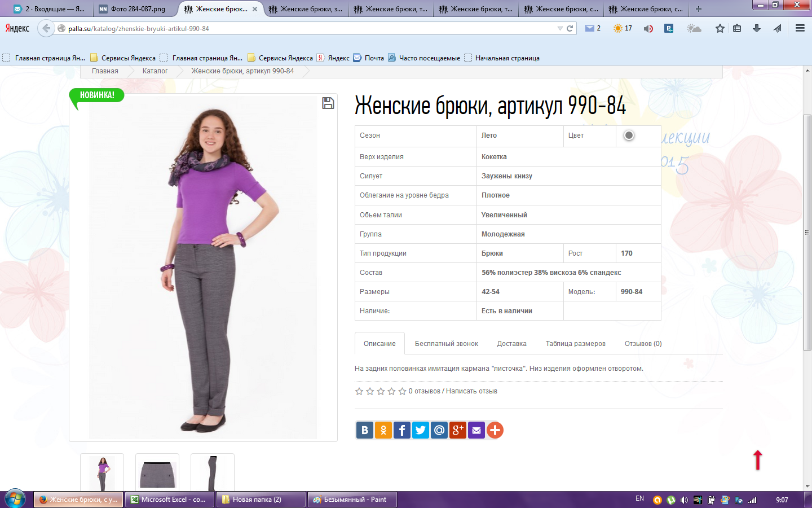Switch to Microsoft Excel in the taskbar
Image resolution: width=812 pixels, height=508 pixels.
[170, 500]
